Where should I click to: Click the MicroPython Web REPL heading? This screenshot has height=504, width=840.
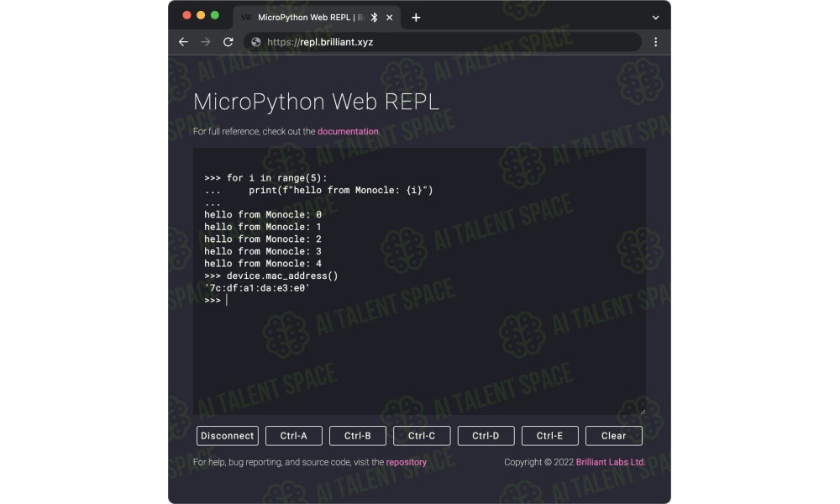(316, 102)
